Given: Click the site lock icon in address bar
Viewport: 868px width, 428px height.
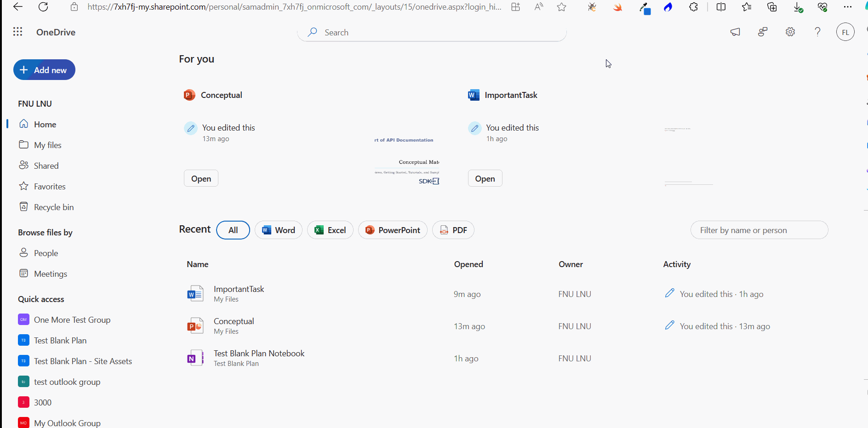Looking at the screenshot, I should coord(74,7).
